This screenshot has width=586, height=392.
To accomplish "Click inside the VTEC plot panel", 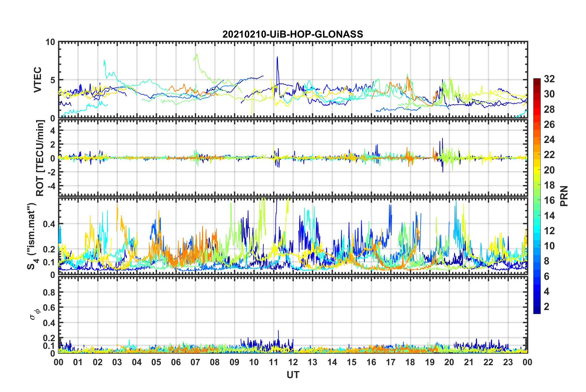I will [x=293, y=80].
